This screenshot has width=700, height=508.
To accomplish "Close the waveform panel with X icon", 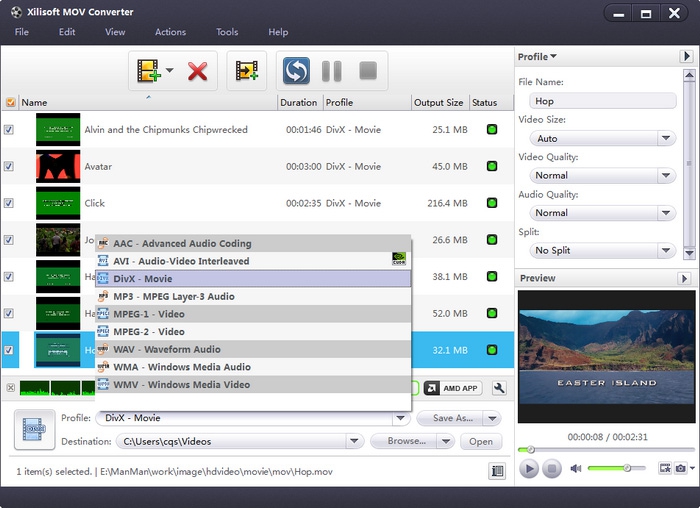I will [11, 387].
